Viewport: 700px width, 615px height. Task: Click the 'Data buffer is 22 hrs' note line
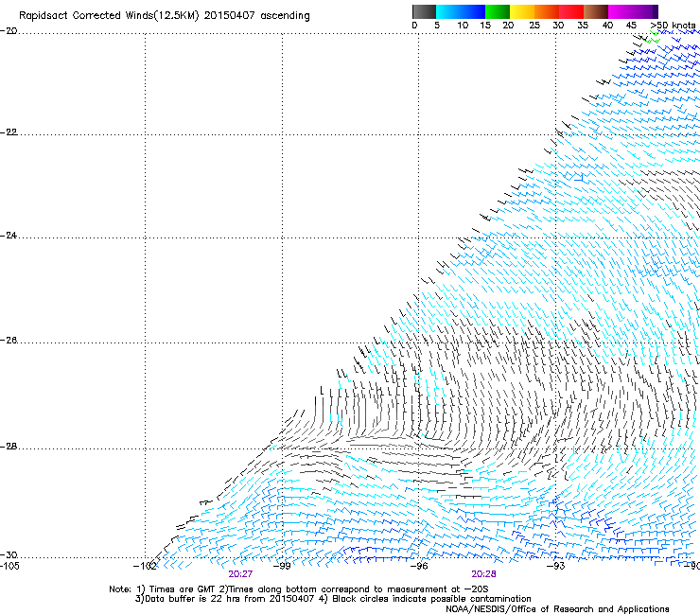coord(333,599)
